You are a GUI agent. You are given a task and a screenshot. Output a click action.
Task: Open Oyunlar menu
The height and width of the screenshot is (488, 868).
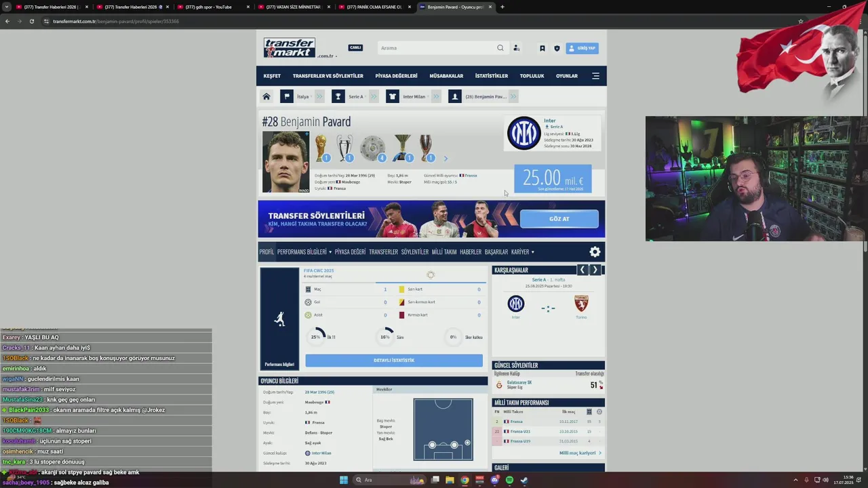point(567,76)
